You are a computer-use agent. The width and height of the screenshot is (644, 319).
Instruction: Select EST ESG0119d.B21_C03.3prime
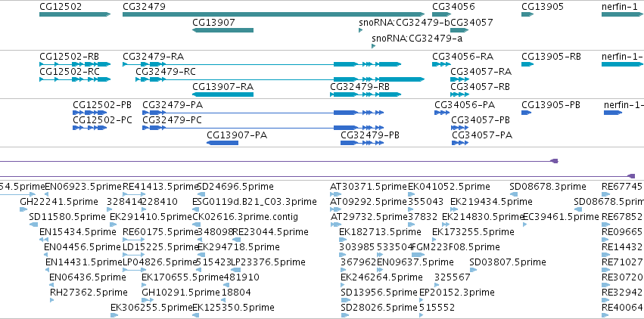click(x=254, y=202)
